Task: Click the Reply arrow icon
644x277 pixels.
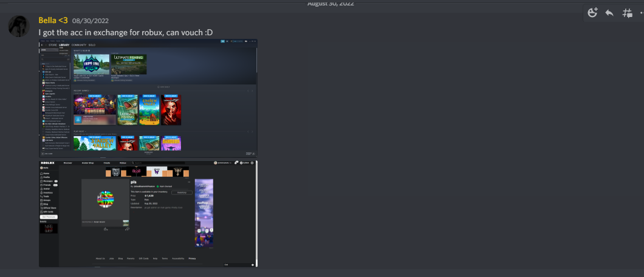Action: pos(609,13)
